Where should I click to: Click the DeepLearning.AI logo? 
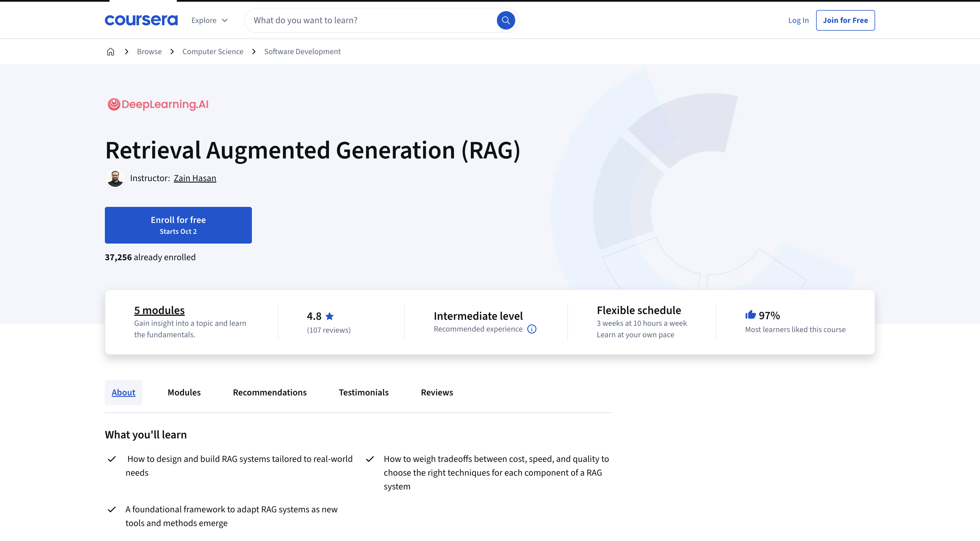(x=158, y=104)
